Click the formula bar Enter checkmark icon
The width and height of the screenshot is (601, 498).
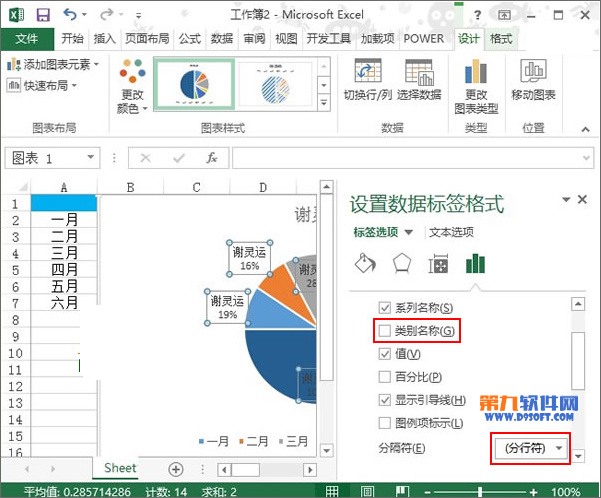pos(179,158)
